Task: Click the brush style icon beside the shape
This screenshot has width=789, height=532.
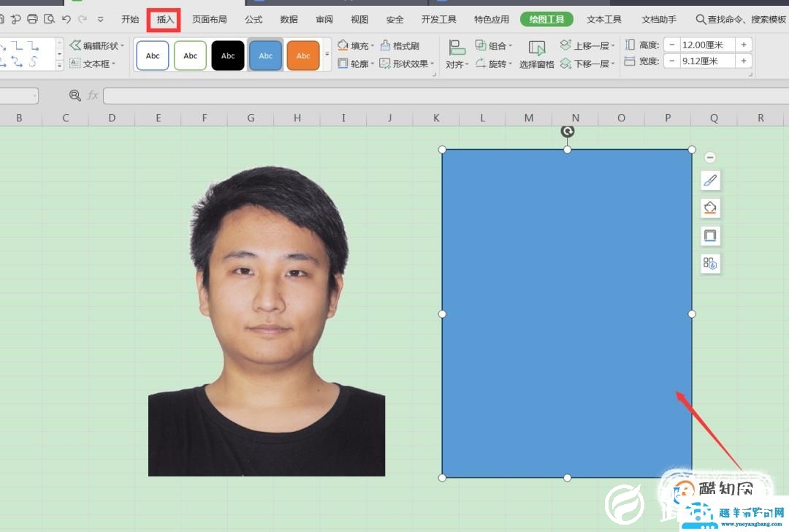Action: tap(710, 180)
